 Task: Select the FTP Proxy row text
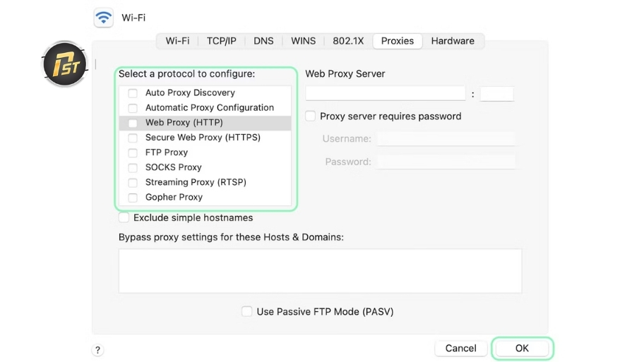pos(167,152)
